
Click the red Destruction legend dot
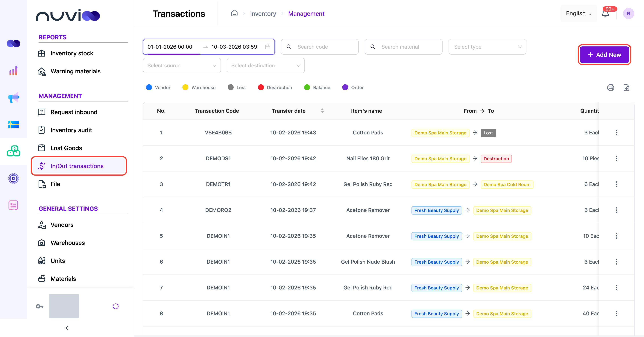pyautogui.click(x=261, y=87)
